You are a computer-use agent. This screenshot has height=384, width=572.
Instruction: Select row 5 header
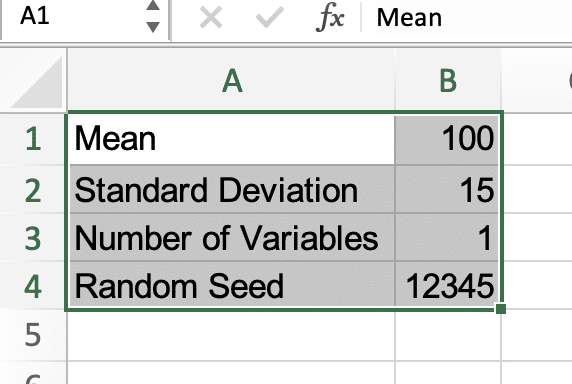point(33,335)
